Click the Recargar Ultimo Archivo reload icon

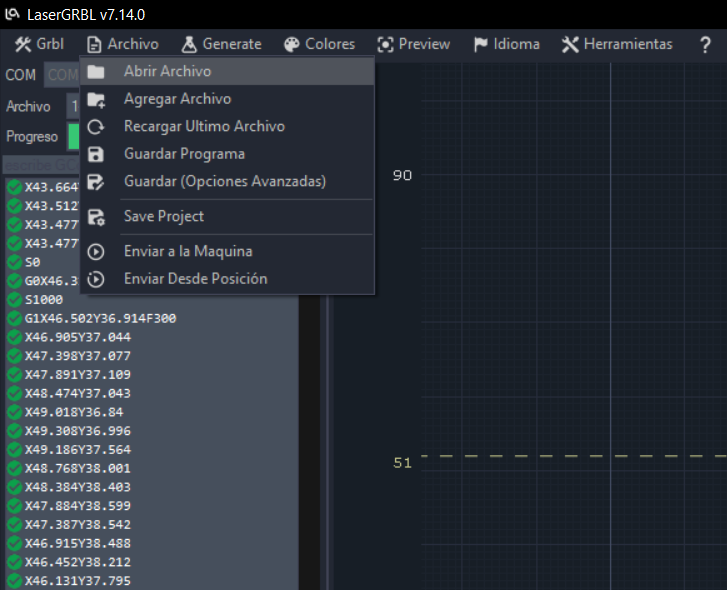click(x=96, y=127)
